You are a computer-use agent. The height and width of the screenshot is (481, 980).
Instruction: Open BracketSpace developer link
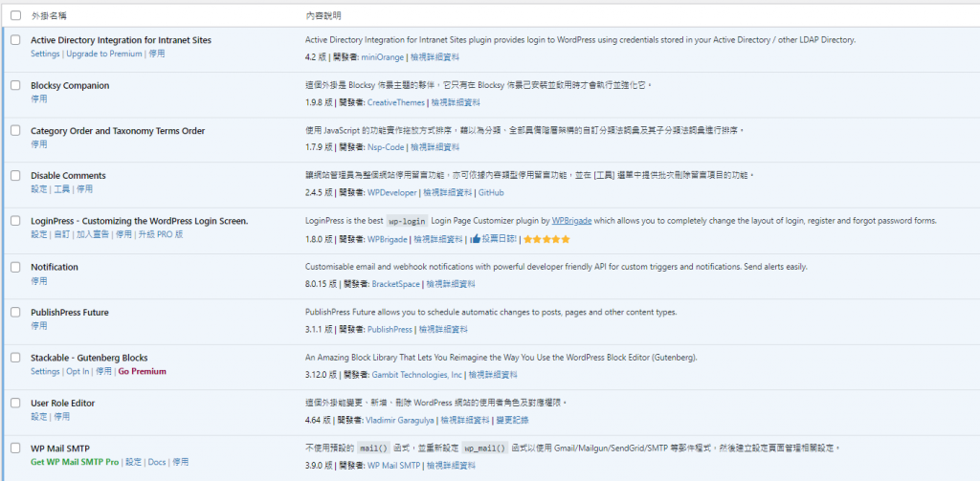coord(396,284)
